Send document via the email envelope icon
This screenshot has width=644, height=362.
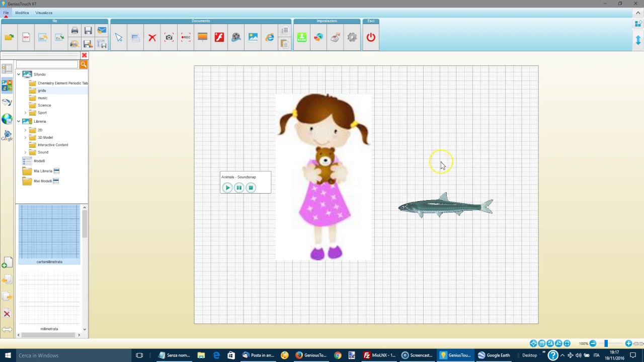coord(102,31)
